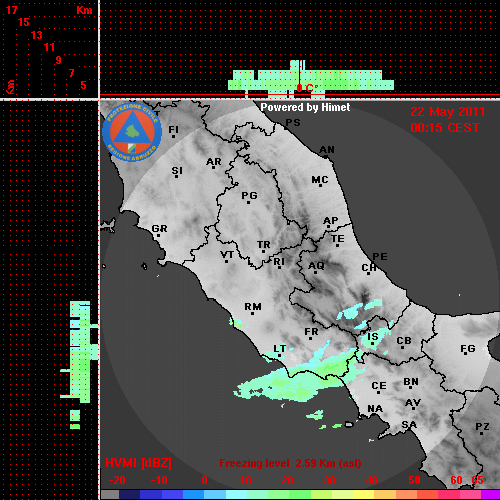Click the NA city marker
The image size is (500, 500).
point(375,410)
